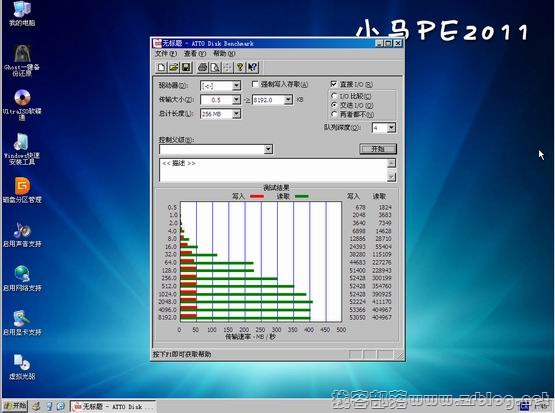Click the Print Preview toolbar icon
555x413 pixels.
click(x=215, y=67)
